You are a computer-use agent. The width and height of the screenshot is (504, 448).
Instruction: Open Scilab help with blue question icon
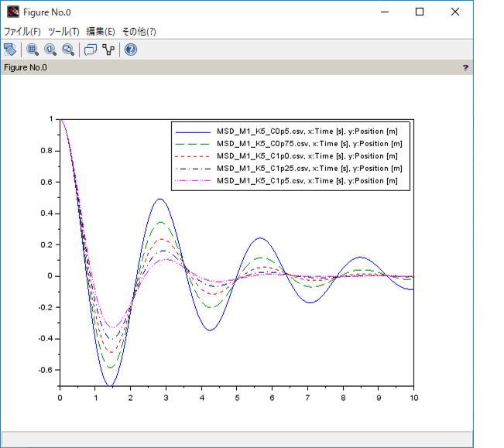(x=131, y=50)
